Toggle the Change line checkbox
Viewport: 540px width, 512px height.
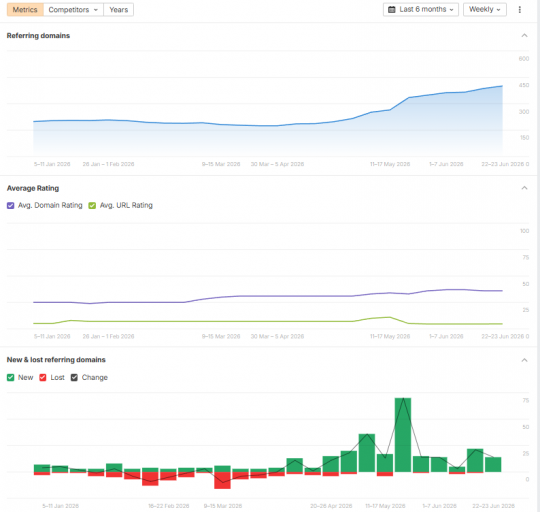click(74, 378)
